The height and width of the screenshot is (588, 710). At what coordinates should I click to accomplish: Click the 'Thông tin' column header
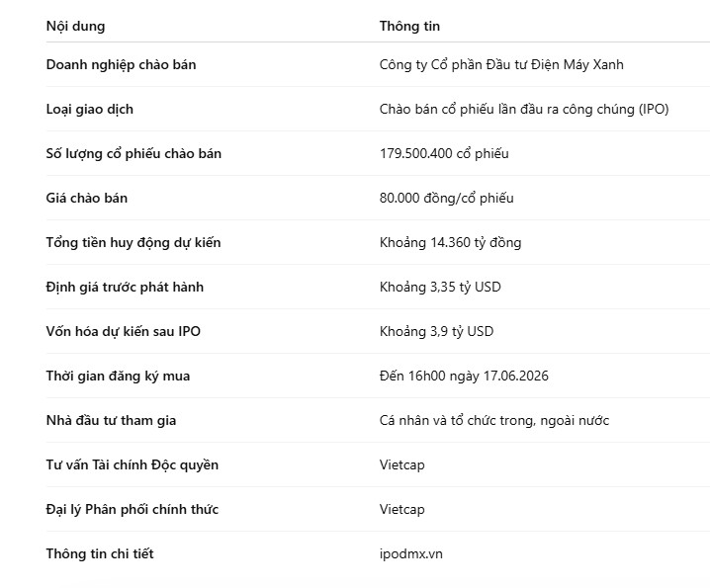(409, 27)
